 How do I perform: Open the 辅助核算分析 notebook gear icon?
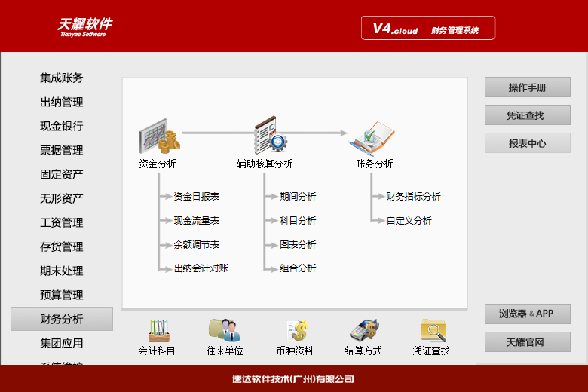pos(271,135)
